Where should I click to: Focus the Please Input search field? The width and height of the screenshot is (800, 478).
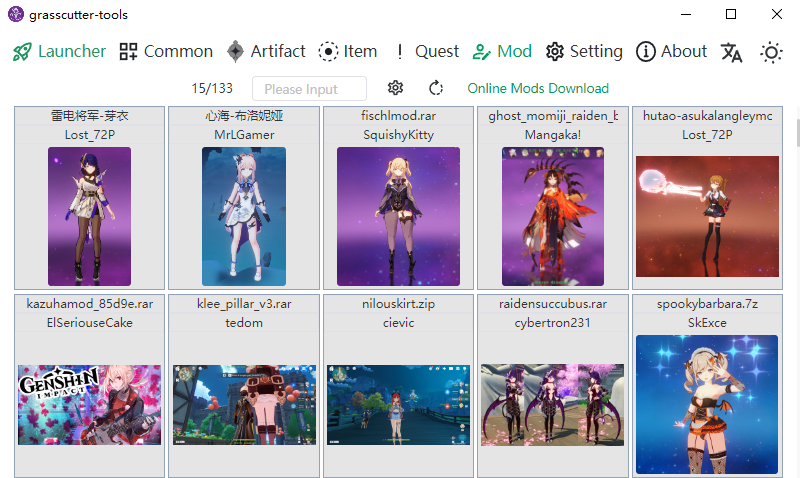309,89
